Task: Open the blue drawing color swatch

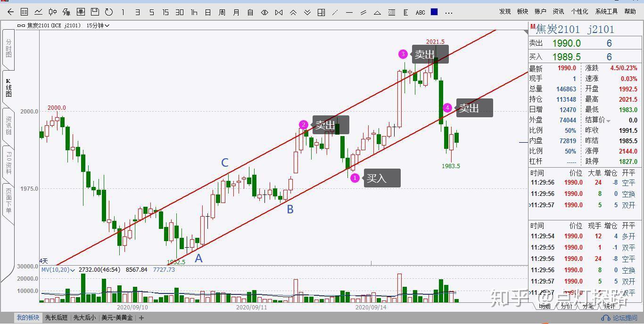Action: point(434,12)
